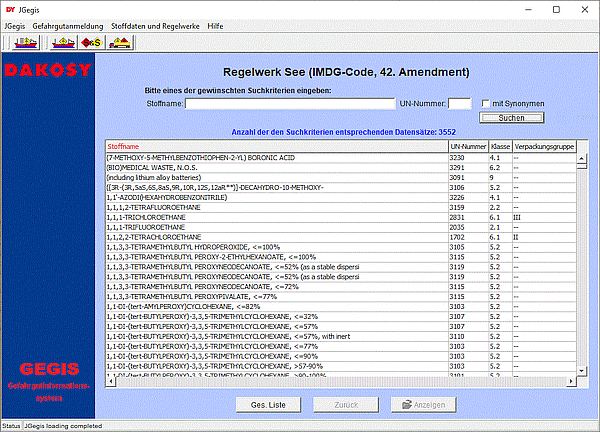Click the ship without container toolbar icon
The width and height of the screenshot is (600, 432).
tap(64, 42)
